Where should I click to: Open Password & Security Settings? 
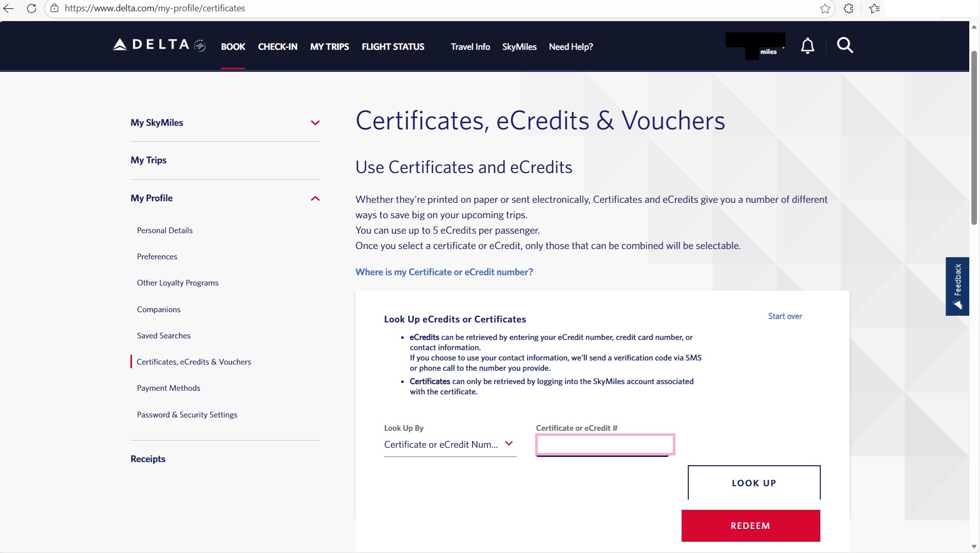(x=187, y=415)
